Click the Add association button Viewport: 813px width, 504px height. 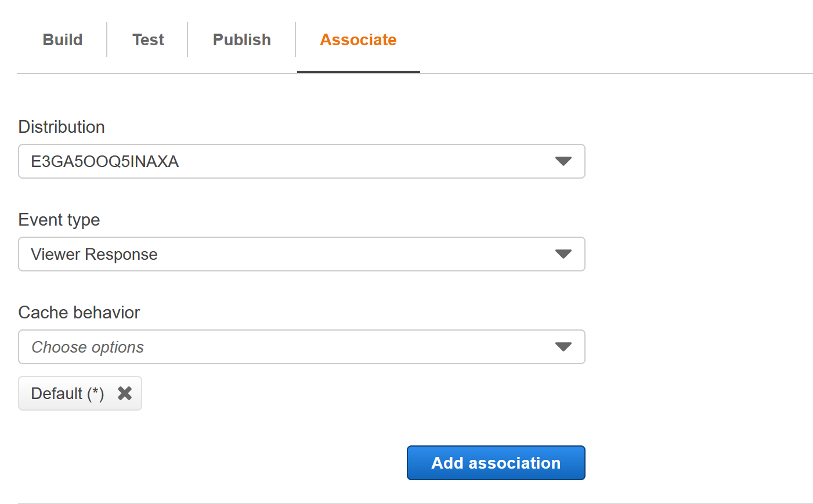496,462
